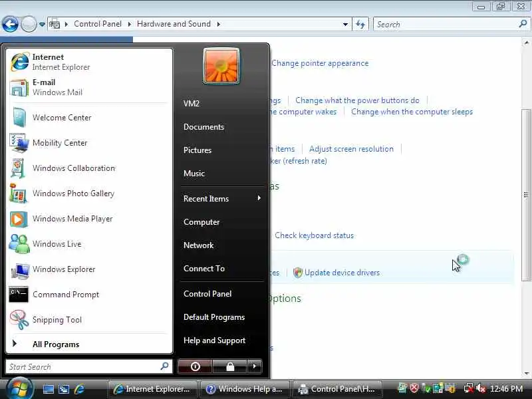Click Adjust screen resolution link
This screenshot has height=399, width=532.
pos(352,149)
